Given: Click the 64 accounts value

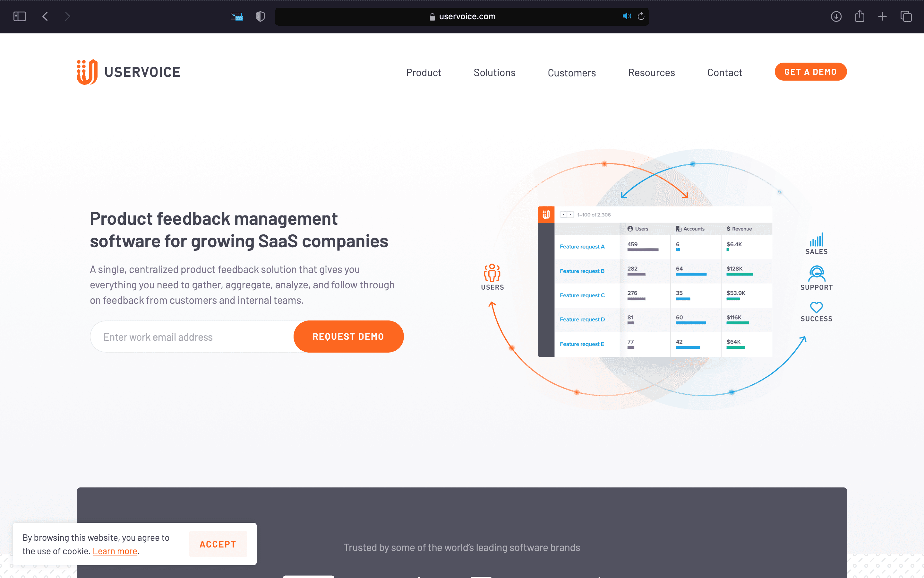Looking at the screenshot, I should (679, 269).
